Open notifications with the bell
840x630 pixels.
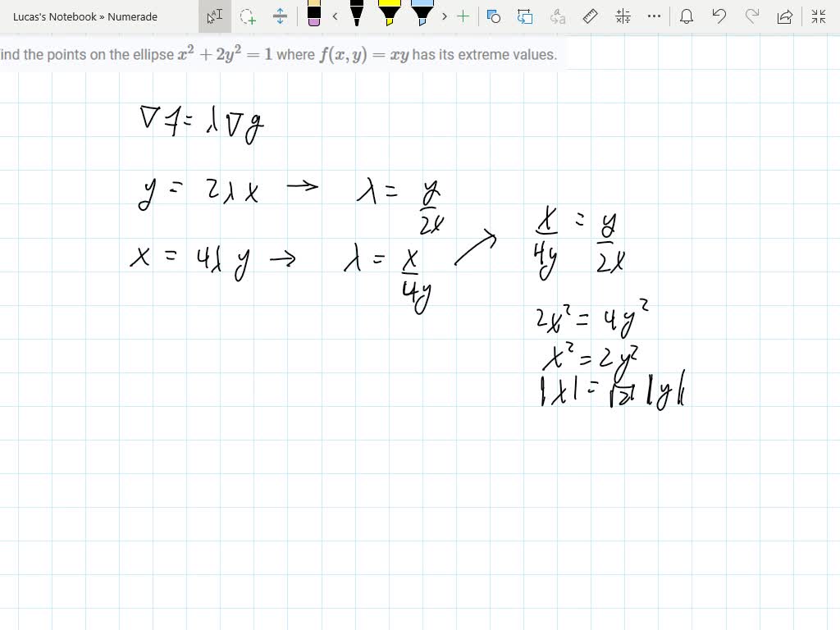coord(687,16)
